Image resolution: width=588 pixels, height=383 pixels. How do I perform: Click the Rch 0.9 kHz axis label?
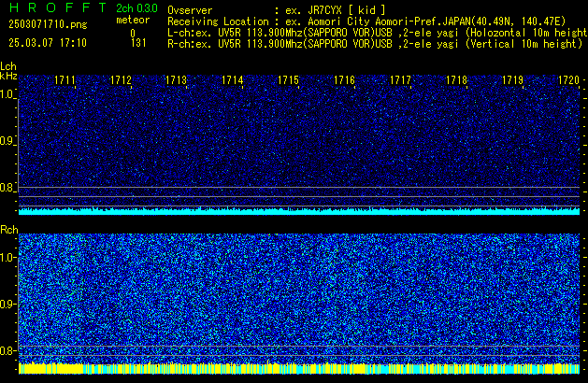pos(7,304)
